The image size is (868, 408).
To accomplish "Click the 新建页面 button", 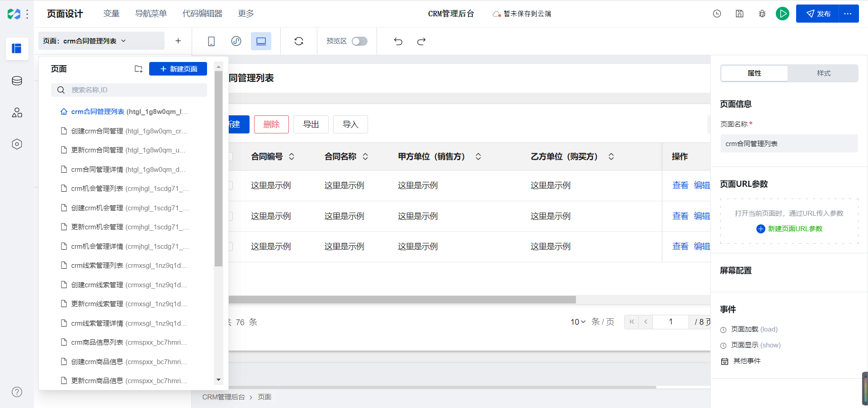I will [178, 69].
